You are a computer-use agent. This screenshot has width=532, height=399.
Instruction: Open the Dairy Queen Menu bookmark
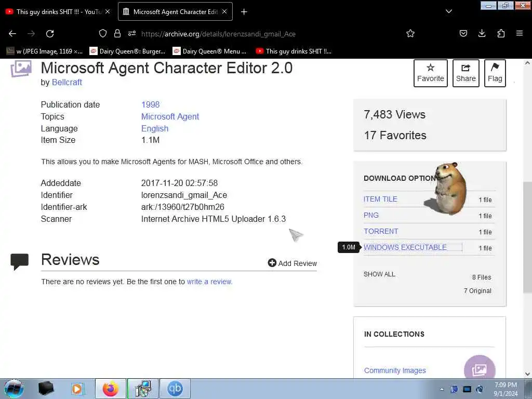(210, 51)
